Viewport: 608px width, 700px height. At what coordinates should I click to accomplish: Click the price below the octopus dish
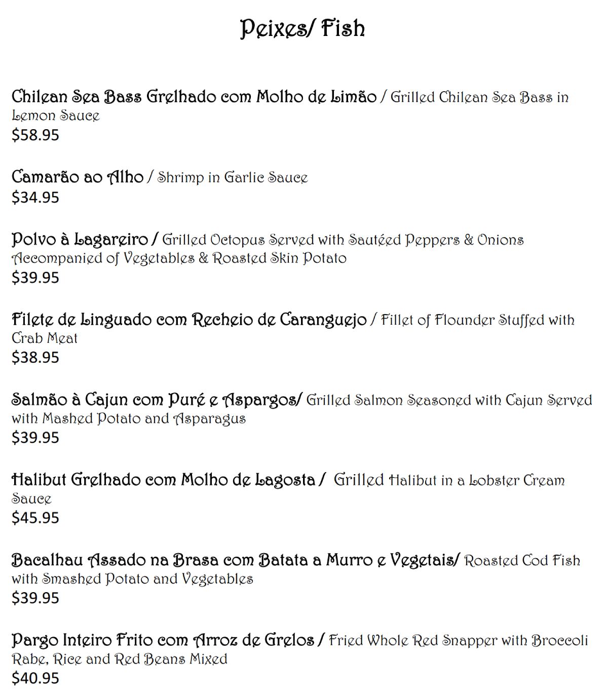pos(35,278)
